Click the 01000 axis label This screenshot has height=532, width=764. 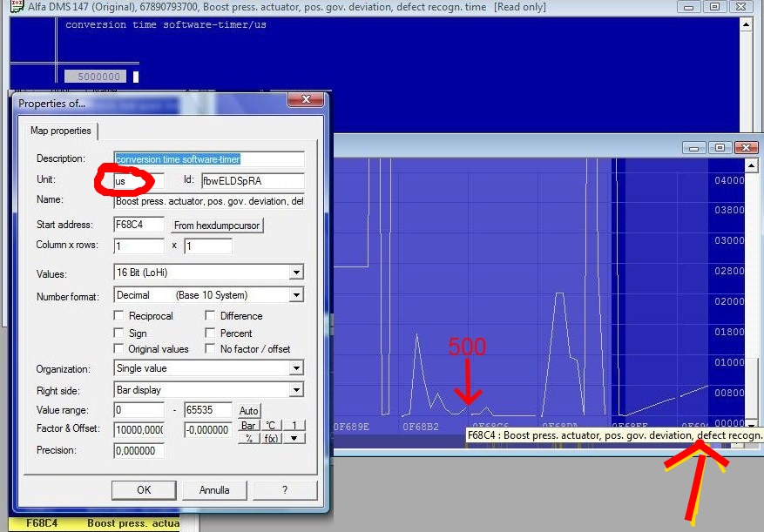729,362
